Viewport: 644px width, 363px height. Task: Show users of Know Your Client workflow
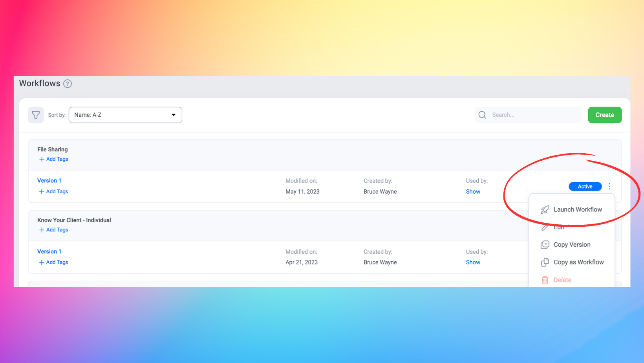(x=473, y=262)
